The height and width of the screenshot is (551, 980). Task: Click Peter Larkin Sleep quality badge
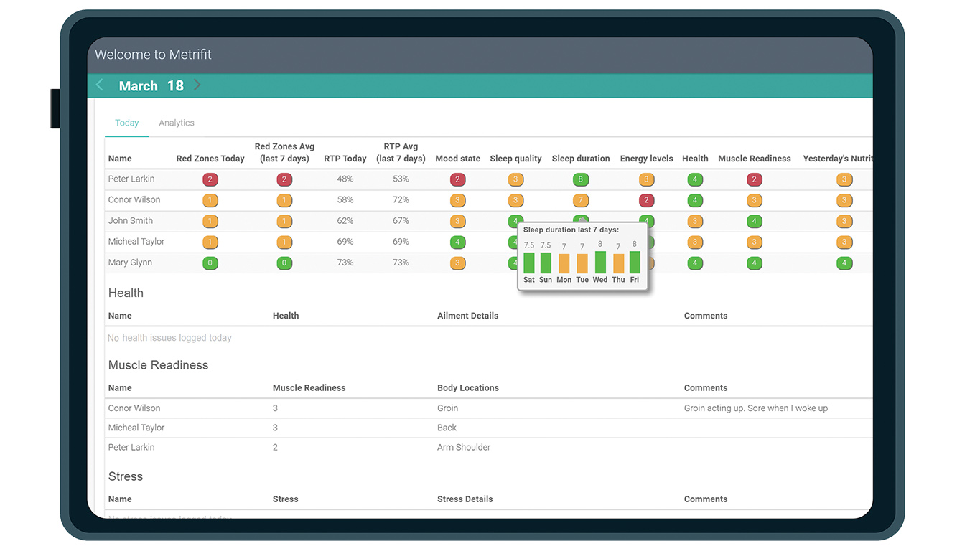click(x=515, y=179)
